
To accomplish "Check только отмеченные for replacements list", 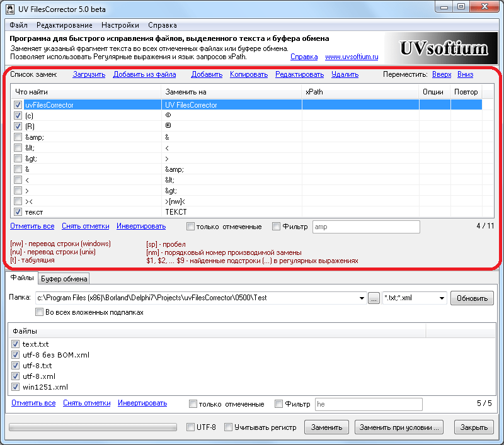I will (x=190, y=227).
